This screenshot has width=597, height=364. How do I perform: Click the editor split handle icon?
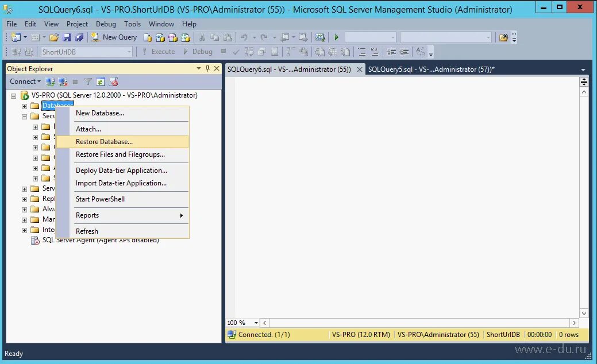tap(584, 82)
